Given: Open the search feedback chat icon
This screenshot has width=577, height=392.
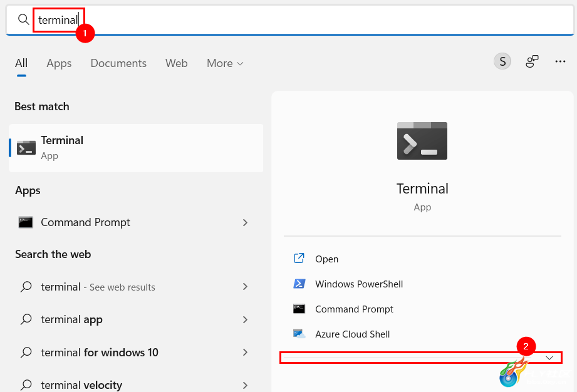Looking at the screenshot, I should [x=532, y=61].
